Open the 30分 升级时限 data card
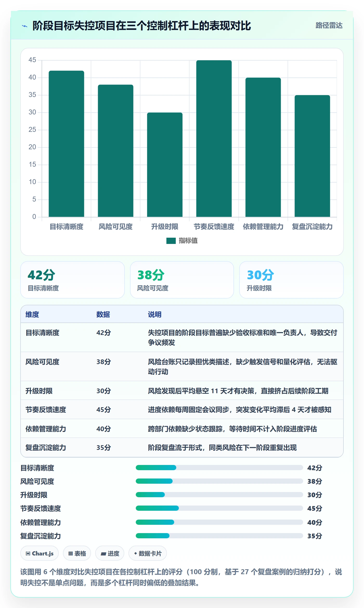This screenshot has width=364, height=608. [x=291, y=280]
